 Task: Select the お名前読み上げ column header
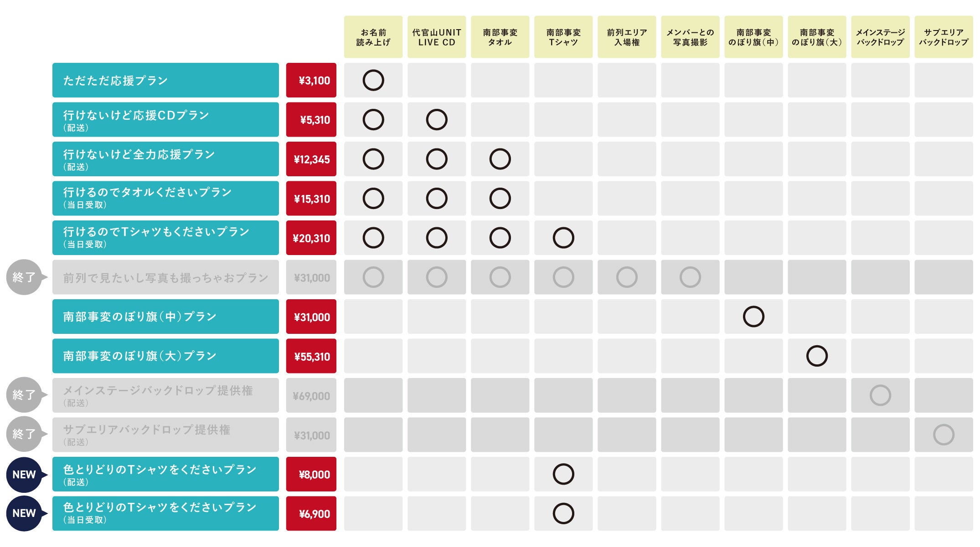(x=373, y=37)
